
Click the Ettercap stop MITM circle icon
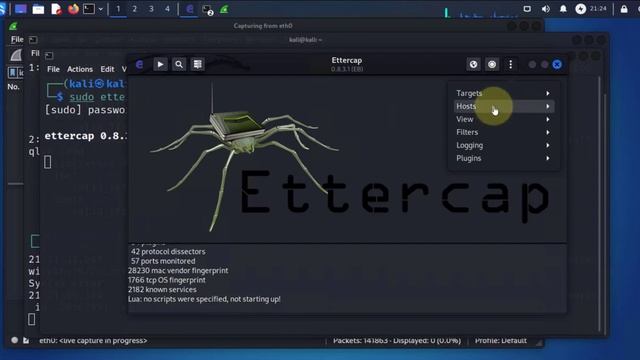tap(492, 64)
